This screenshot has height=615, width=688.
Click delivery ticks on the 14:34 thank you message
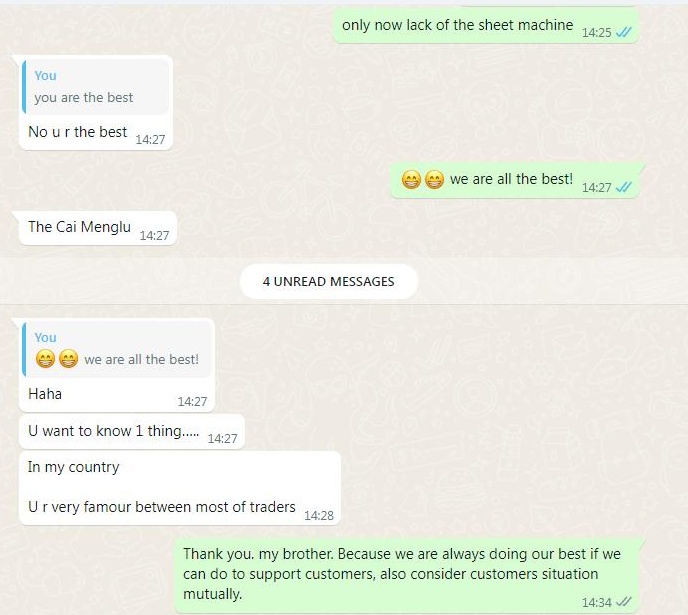(x=624, y=602)
